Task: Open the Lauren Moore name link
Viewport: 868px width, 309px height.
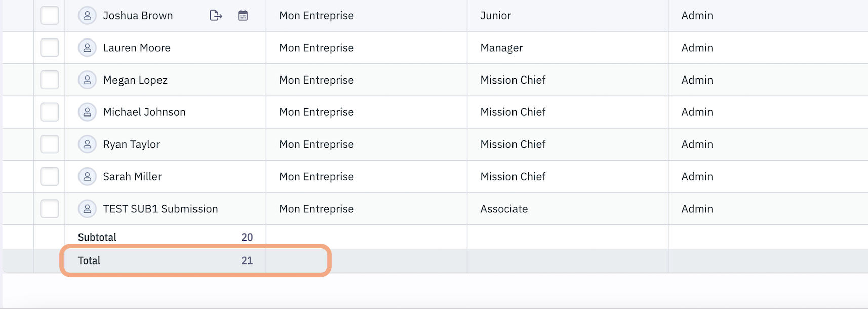Action: (137, 48)
